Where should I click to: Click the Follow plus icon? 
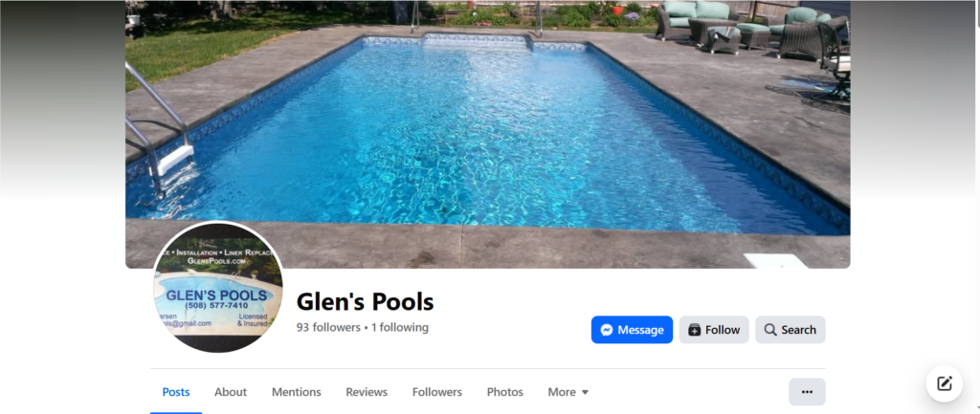[x=695, y=330]
